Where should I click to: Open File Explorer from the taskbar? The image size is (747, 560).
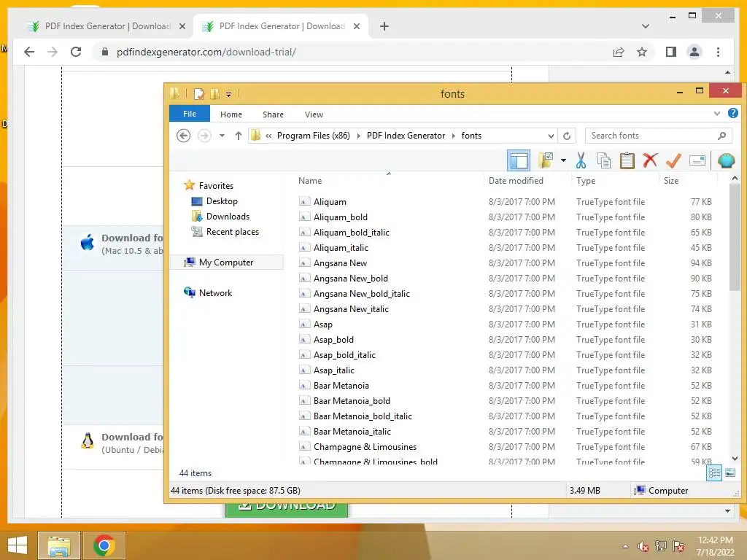click(x=58, y=545)
